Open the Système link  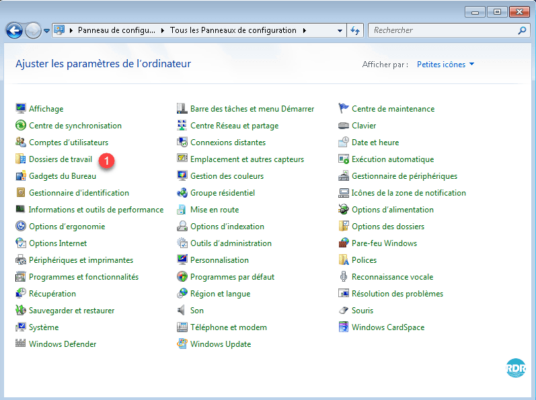[43, 327]
